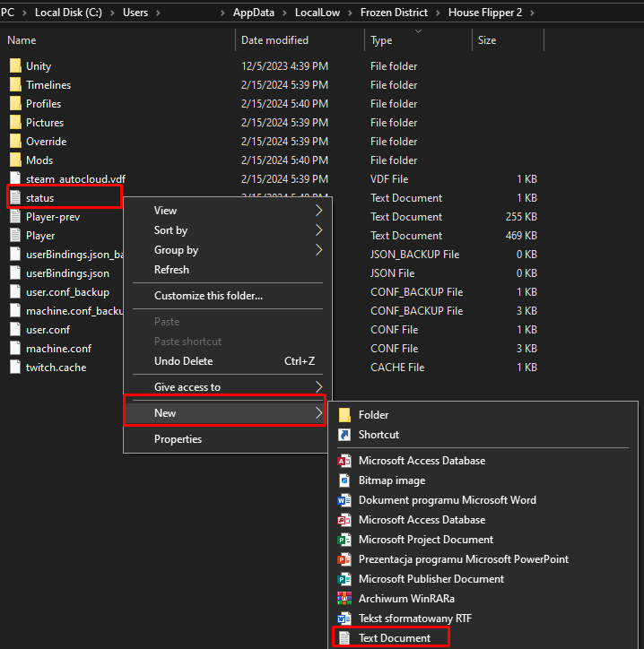The width and height of the screenshot is (644, 649).
Task: Click the Prezentacja programu Microsoft PowerPoint icon
Action: tap(344, 559)
